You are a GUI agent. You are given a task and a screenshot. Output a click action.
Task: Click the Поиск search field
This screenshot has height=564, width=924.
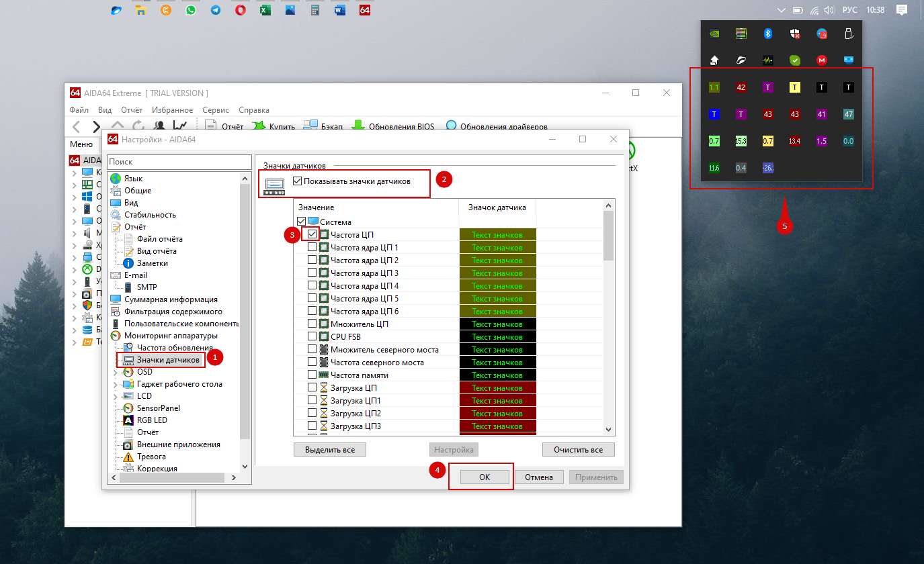coord(178,162)
